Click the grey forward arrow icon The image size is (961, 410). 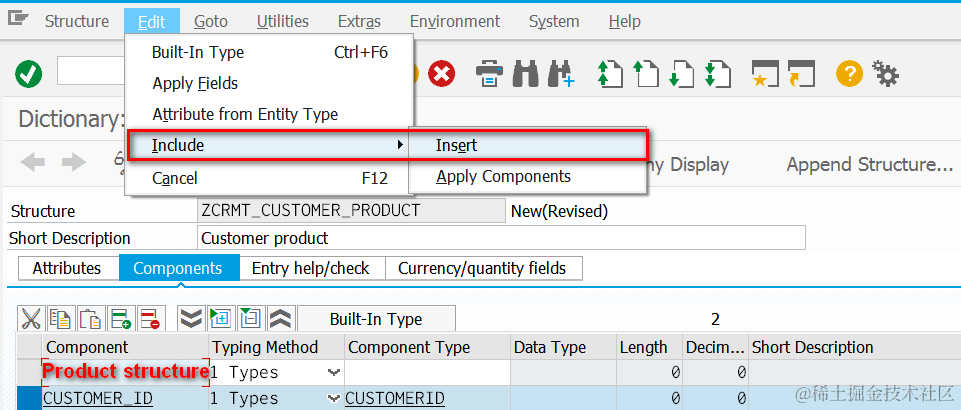pyautogui.click(x=74, y=162)
